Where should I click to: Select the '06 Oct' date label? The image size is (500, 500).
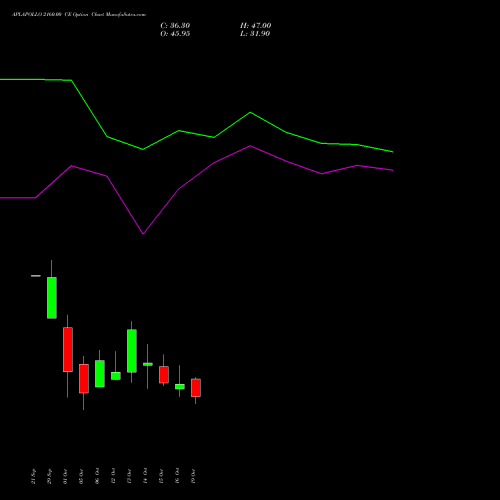(97, 476)
